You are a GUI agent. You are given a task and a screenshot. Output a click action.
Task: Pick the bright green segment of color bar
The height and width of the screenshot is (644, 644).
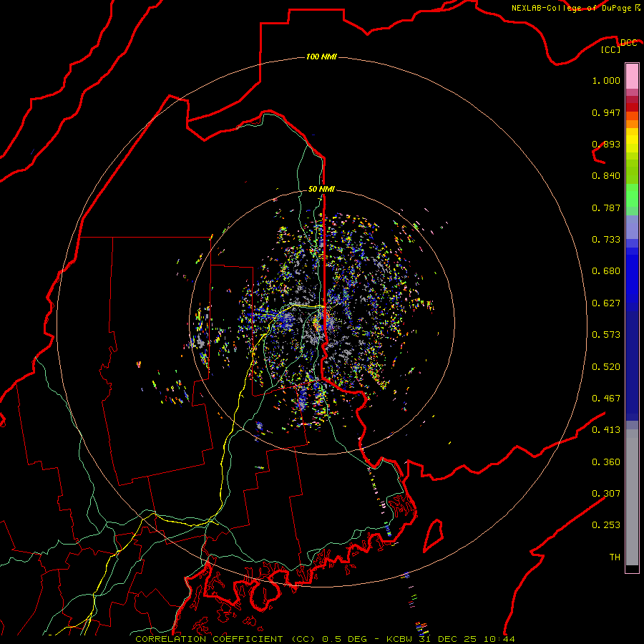coord(632,195)
